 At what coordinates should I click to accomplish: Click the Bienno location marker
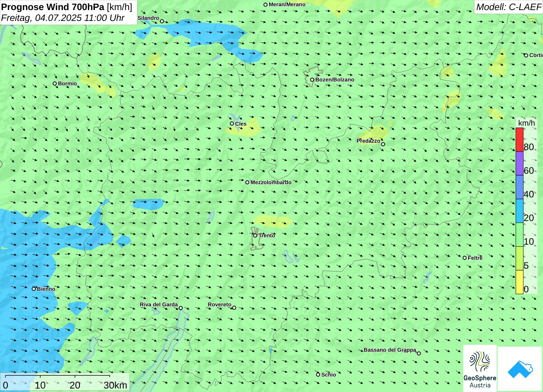(34, 289)
